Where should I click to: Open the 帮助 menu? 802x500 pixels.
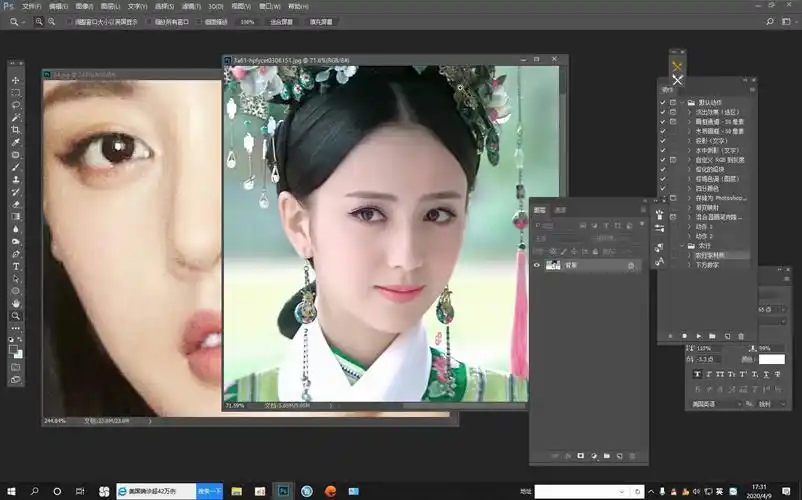pyautogui.click(x=298, y=7)
